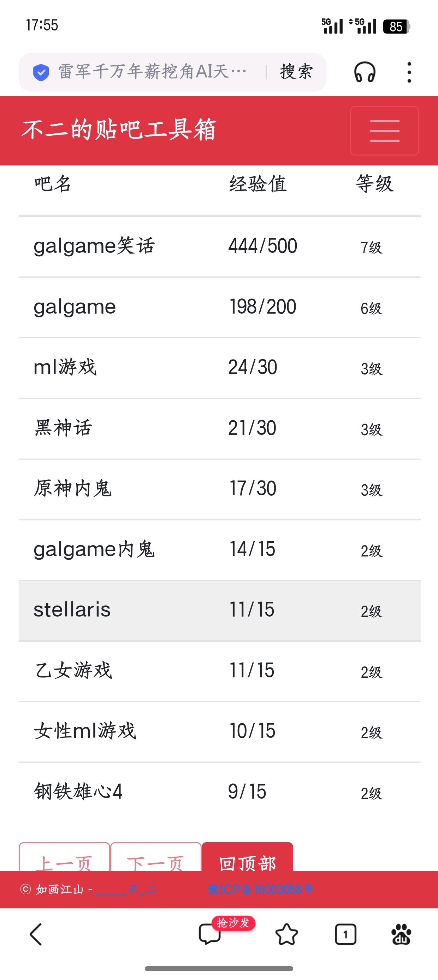Bookmark page with the star icon

click(x=286, y=934)
